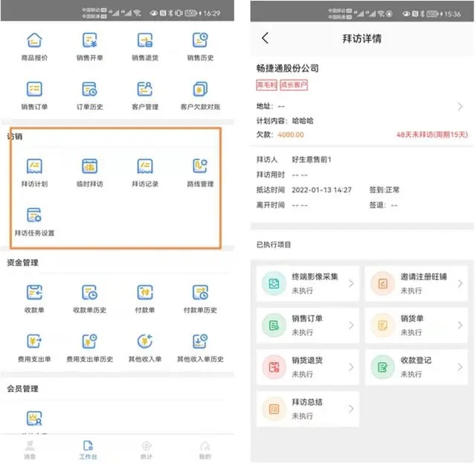Open the 收款登记 item chevron
476x464 pixels.
click(x=460, y=367)
